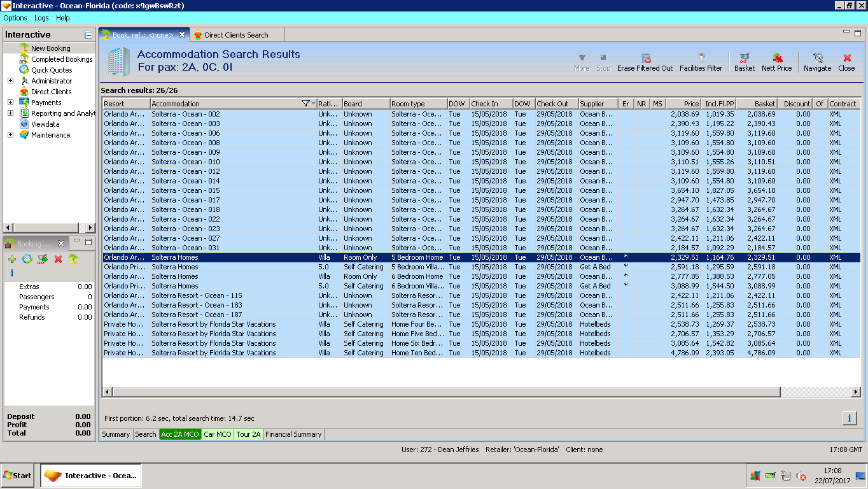The image size is (868, 489).
Task: Switch to the Financial Summary tab
Action: click(x=293, y=434)
